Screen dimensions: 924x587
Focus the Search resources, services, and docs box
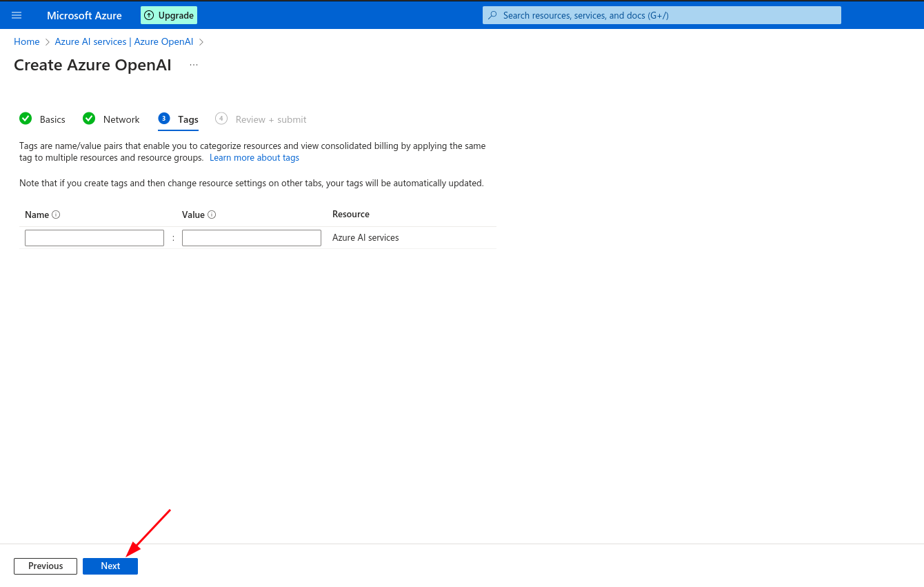coord(662,15)
